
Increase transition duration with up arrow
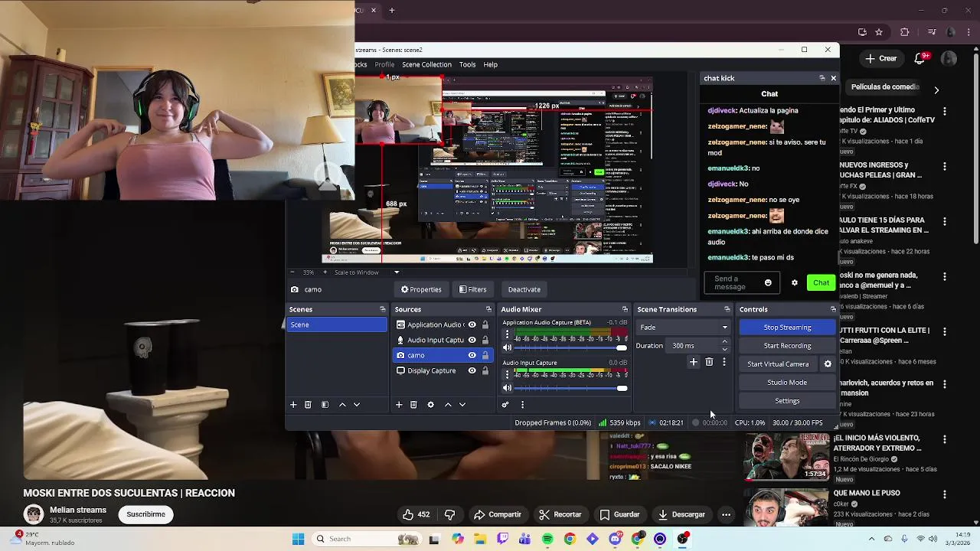[725, 342]
